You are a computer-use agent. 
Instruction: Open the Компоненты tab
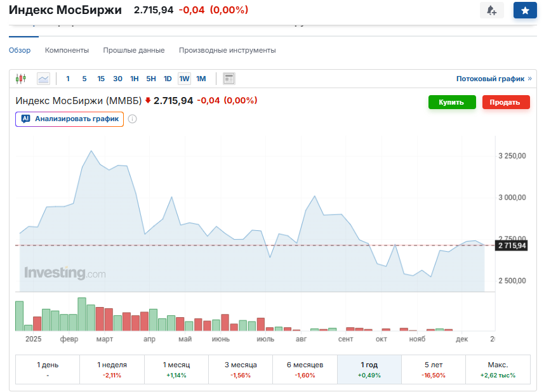point(67,50)
